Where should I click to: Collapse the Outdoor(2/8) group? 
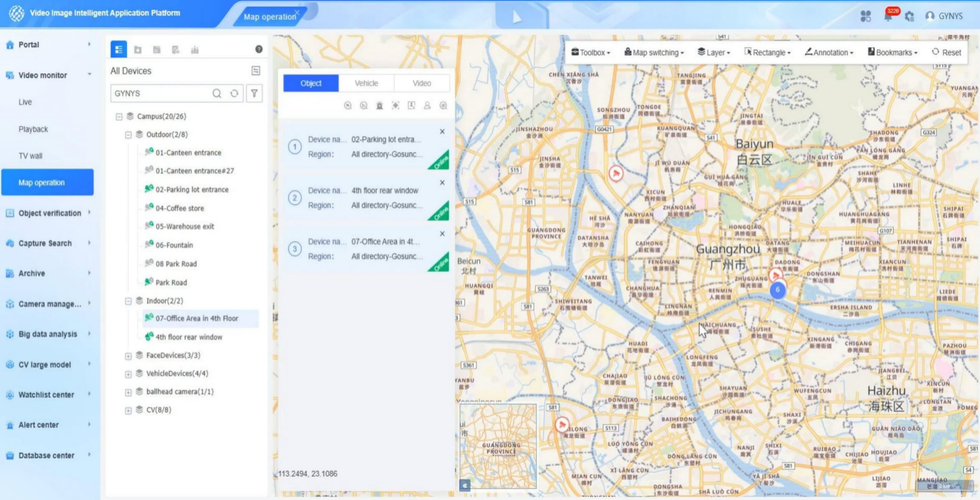[128, 135]
